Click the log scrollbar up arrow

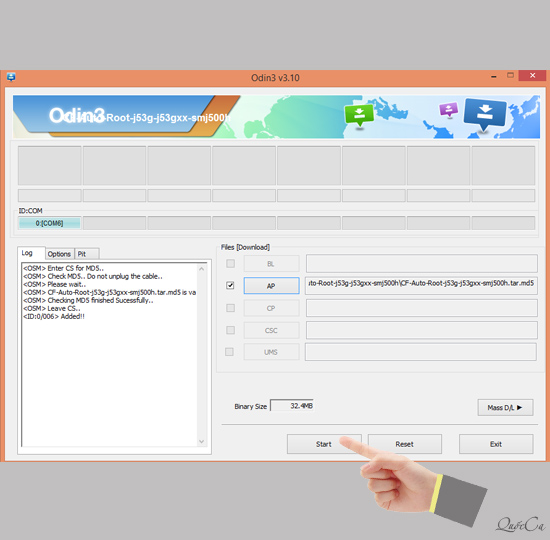201,269
